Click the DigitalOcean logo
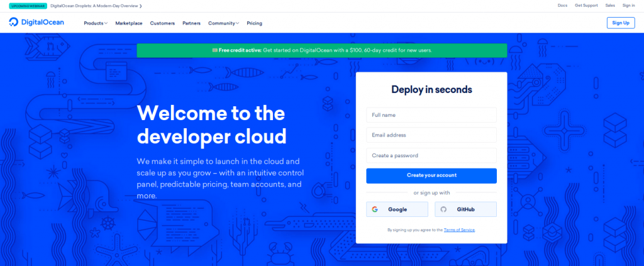Image resolution: width=644 pixels, height=266 pixels. (x=36, y=23)
